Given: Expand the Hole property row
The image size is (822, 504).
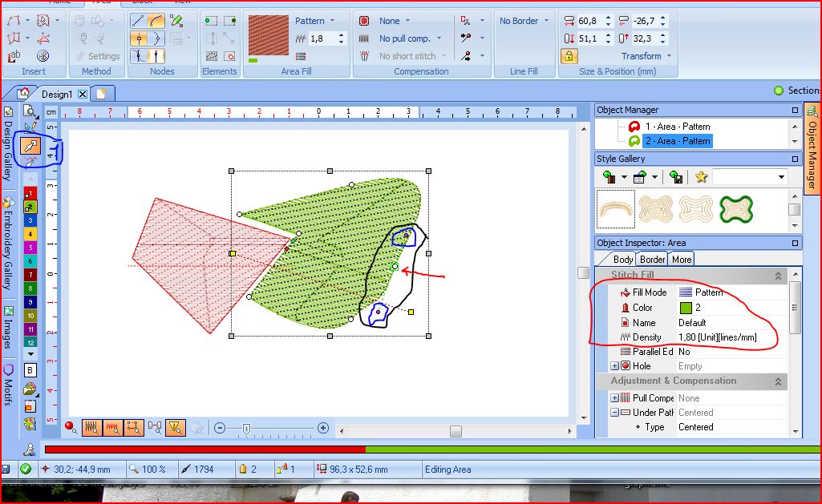Looking at the screenshot, I should 614,365.
